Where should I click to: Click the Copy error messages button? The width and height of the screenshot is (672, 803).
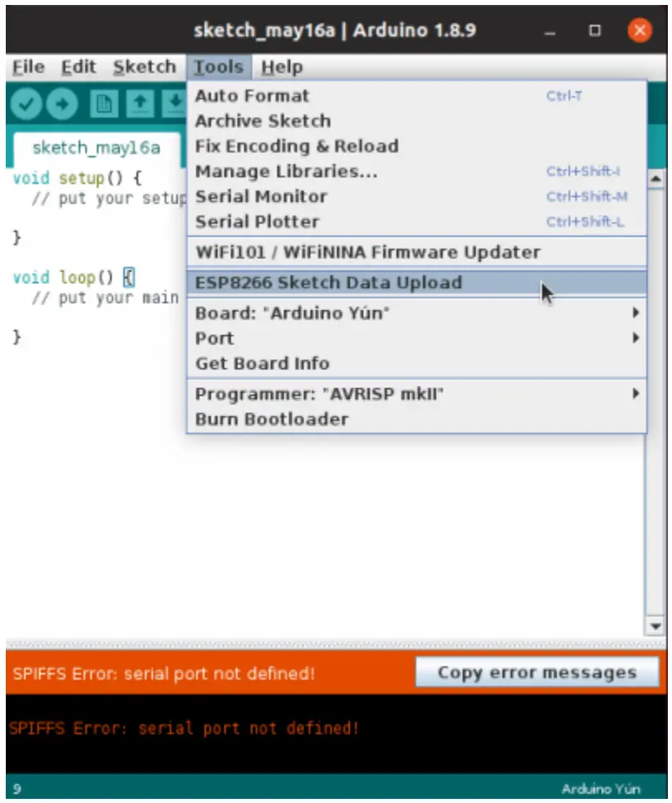point(537,672)
